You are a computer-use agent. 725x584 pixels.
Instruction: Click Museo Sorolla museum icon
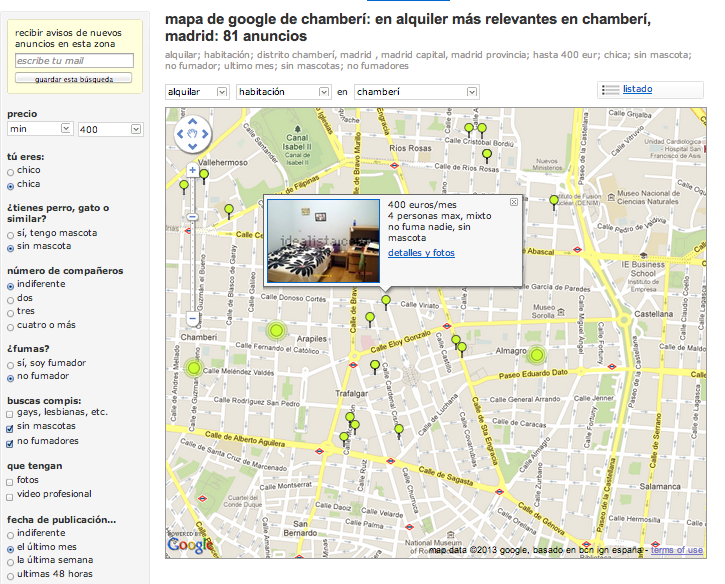click(x=561, y=312)
